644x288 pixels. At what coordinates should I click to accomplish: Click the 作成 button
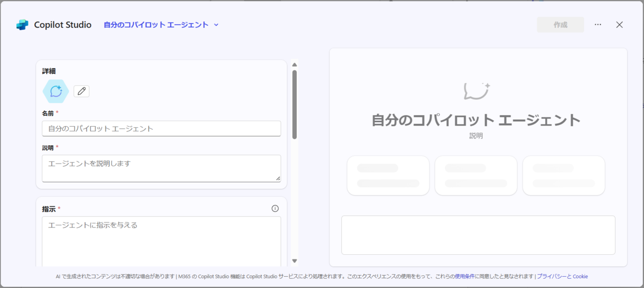(560, 25)
